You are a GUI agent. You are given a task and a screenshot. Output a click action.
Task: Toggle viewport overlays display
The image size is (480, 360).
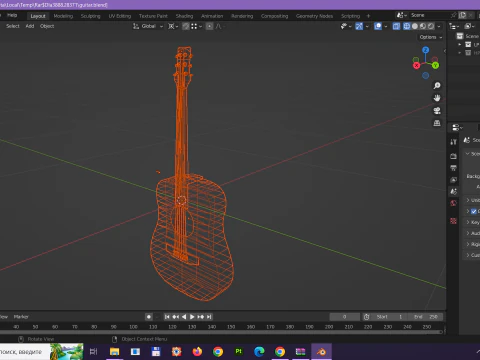pyautogui.click(x=378, y=26)
